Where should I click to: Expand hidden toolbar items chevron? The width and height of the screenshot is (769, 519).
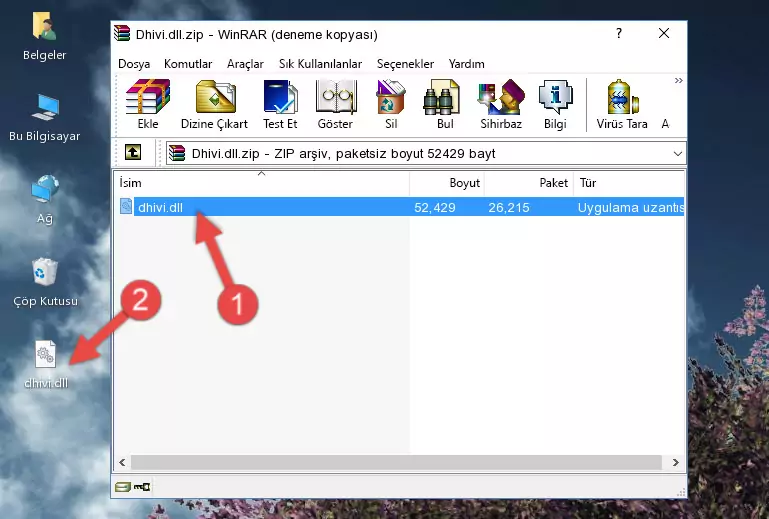pyautogui.click(x=678, y=80)
